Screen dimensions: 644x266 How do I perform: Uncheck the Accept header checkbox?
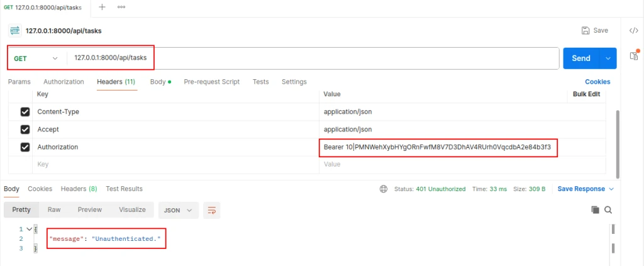click(x=25, y=130)
